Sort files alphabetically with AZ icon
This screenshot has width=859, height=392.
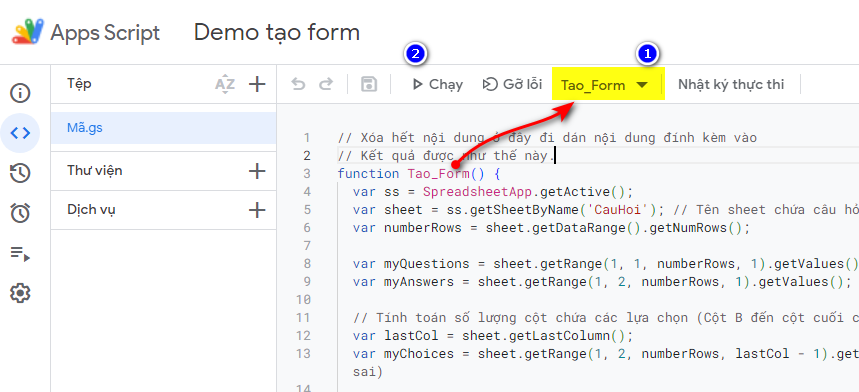tap(225, 84)
